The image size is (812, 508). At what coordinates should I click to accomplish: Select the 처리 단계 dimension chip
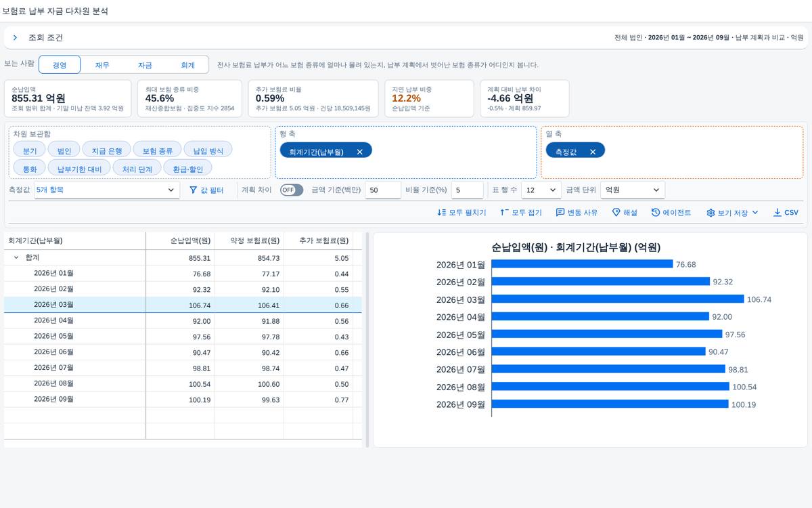coord(137,168)
